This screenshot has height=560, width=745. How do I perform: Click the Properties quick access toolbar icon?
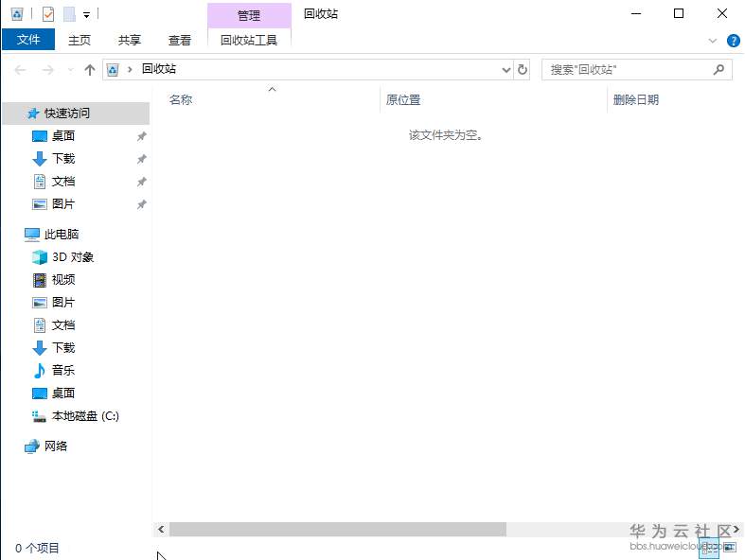click(x=48, y=14)
